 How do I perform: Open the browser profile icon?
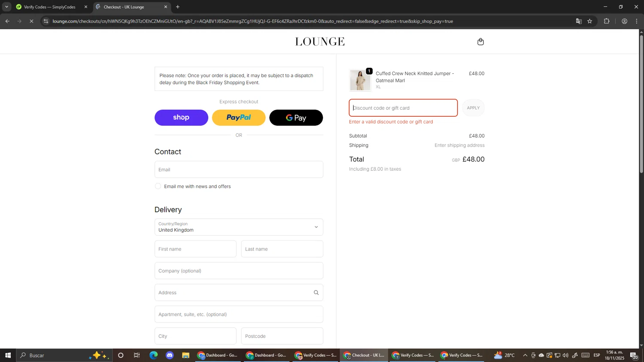[x=624, y=21]
